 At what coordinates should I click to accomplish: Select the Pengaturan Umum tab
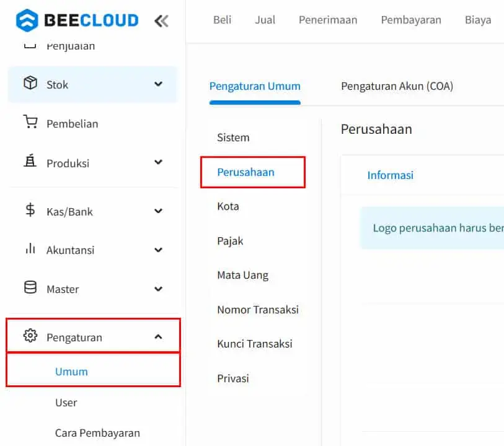[x=255, y=86]
